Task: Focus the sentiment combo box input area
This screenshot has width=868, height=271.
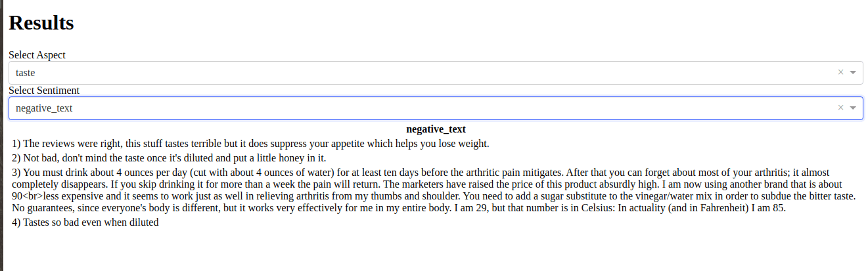Action: tap(436, 108)
